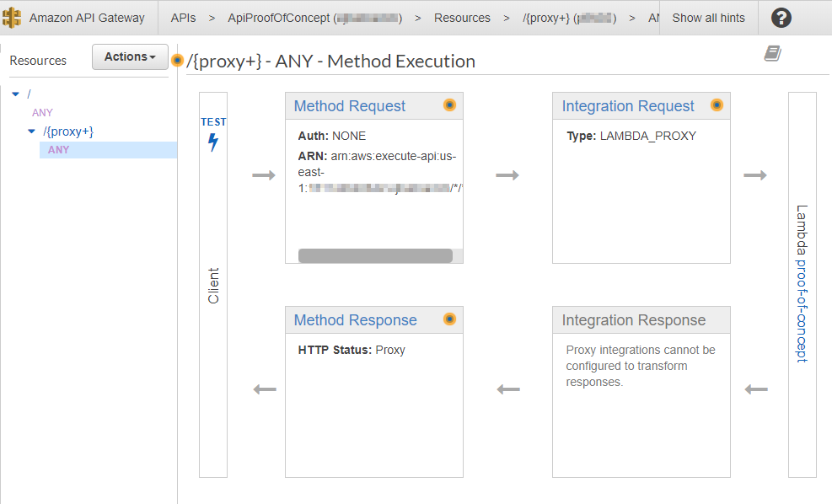Click the documentation book icon beside Method Execution
This screenshot has height=504, width=832.
point(771,52)
